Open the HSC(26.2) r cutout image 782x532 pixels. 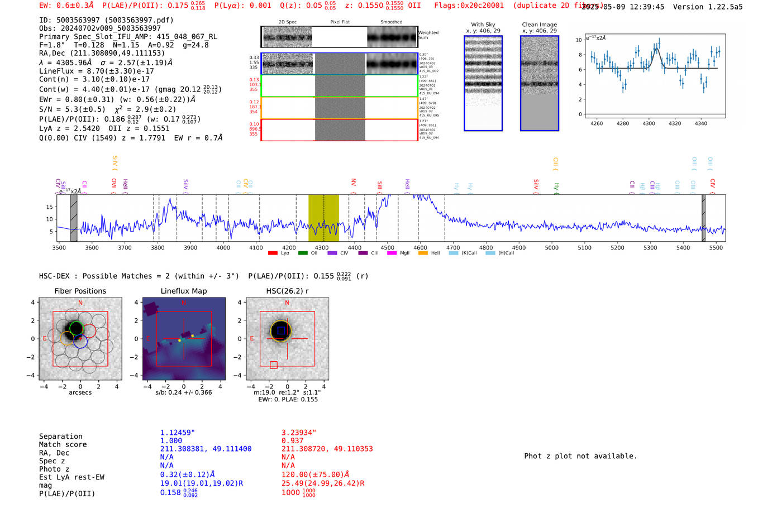pyautogui.click(x=287, y=339)
